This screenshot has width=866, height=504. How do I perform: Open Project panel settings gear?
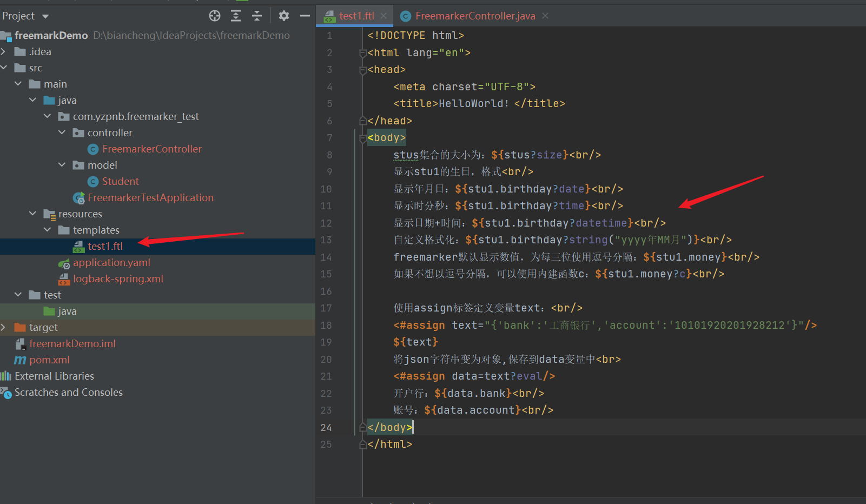pyautogui.click(x=284, y=16)
